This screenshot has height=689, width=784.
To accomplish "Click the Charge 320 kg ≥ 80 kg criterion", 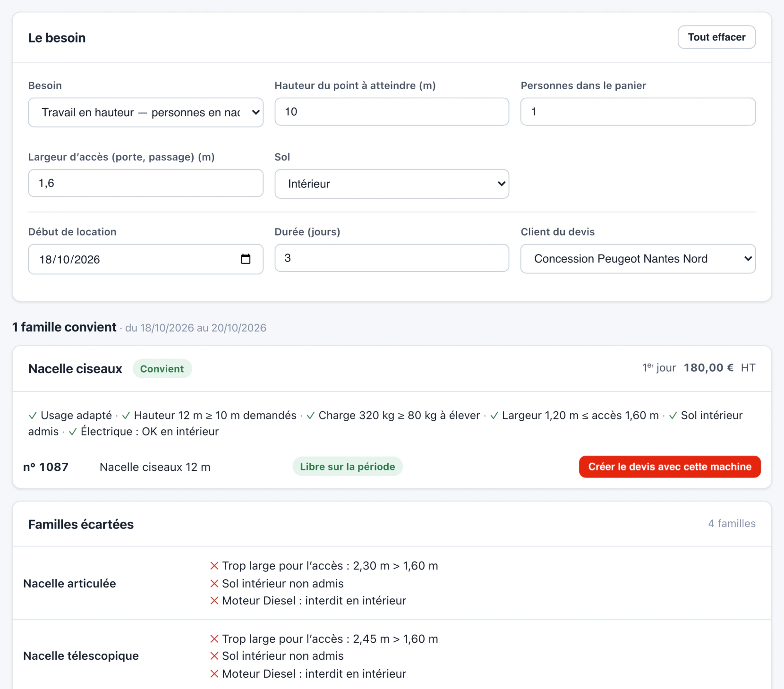I will 393,416.
